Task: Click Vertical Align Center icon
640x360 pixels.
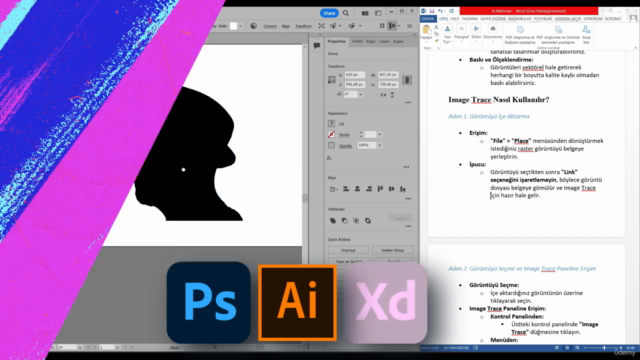Action: point(391,189)
